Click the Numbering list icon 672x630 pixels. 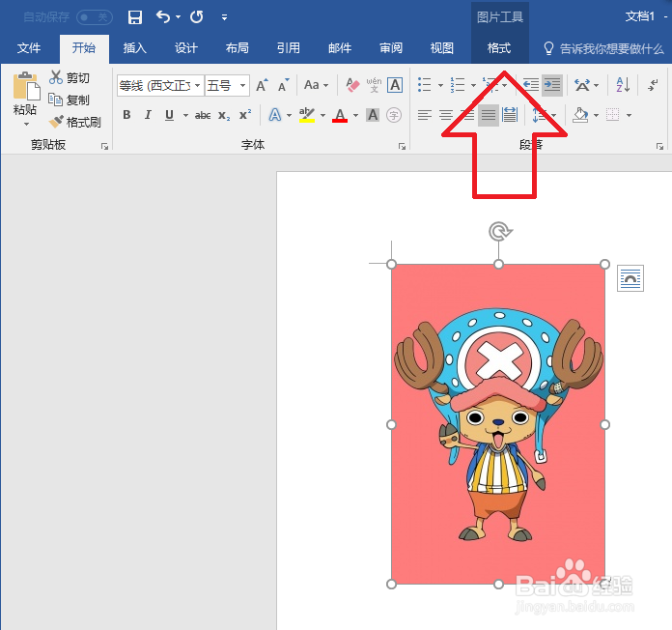[458, 84]
